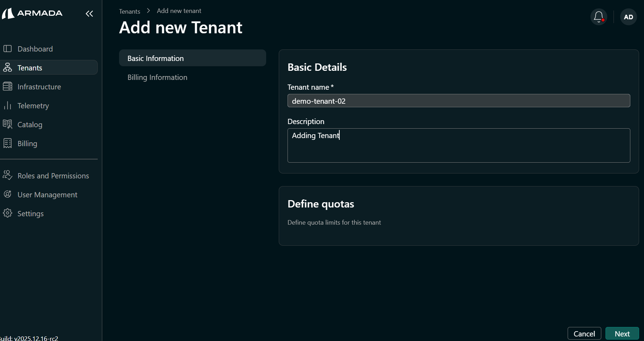Click the Description text area
This screenshot has height=341, width=644.
[x=458, y=145]
